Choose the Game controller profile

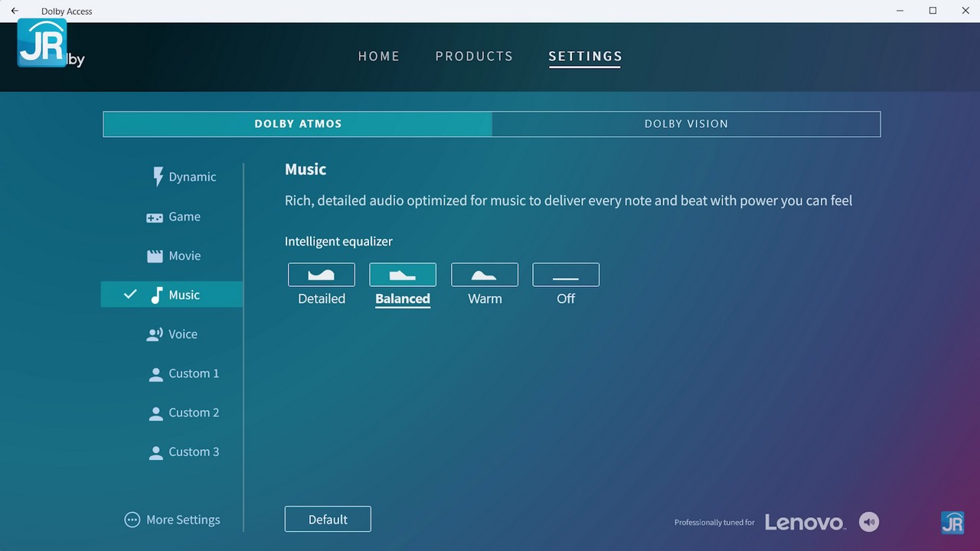(174, 217)
